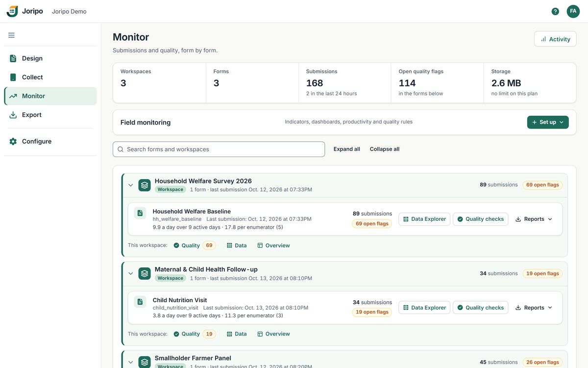
Task: Click the Joripo logo icon
Action: [x=12, y=11]
